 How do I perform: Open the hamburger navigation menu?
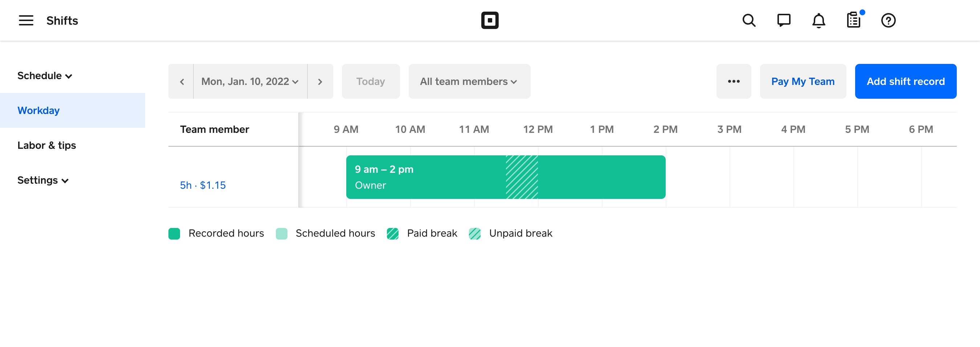pos(26,21)
